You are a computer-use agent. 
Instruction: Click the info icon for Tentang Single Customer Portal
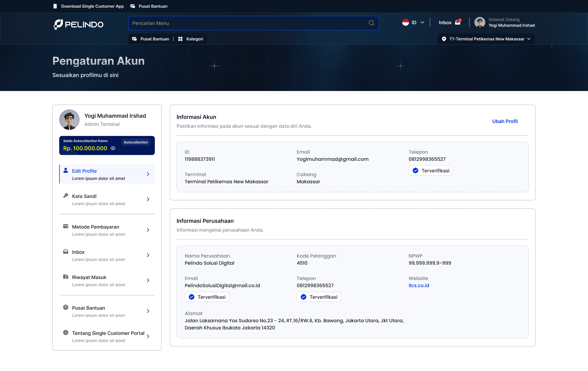pyautogui.click(x=66, y=332)
